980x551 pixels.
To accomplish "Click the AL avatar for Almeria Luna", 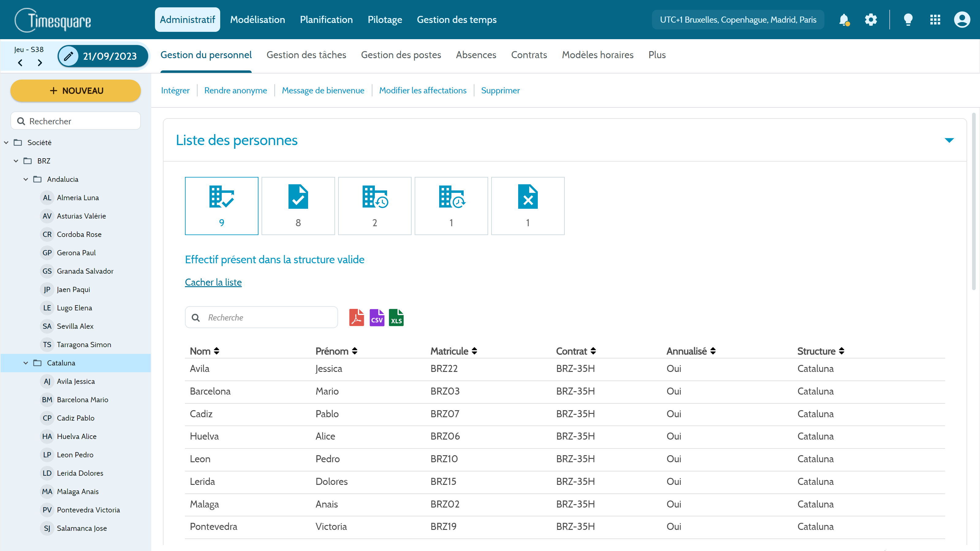I will (47, 198).
